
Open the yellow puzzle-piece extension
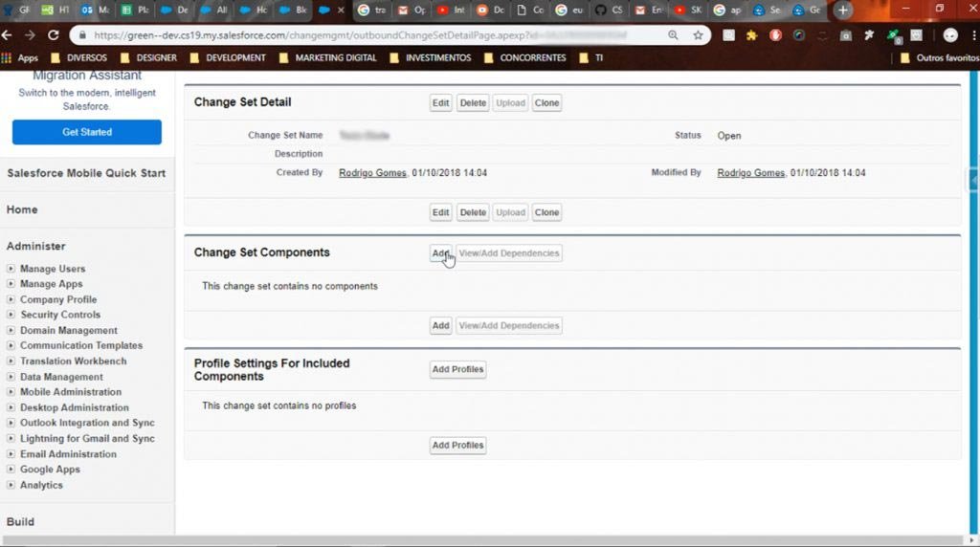752,35
